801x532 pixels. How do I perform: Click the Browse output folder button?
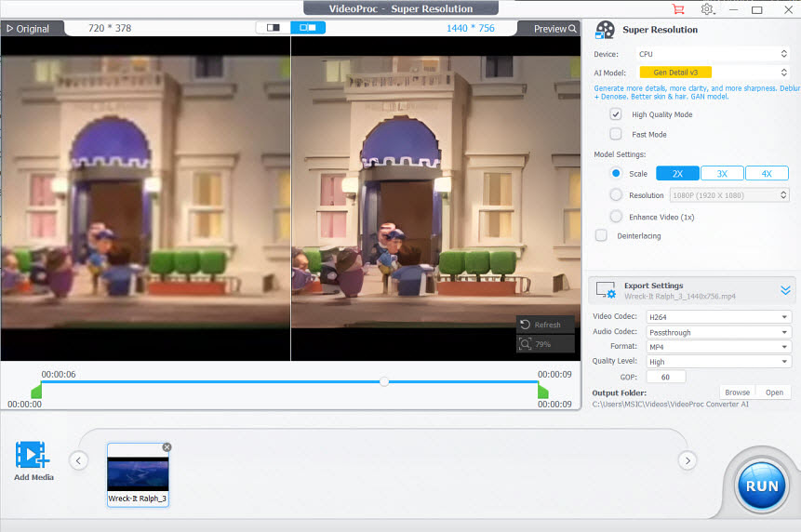click(737, 392)
